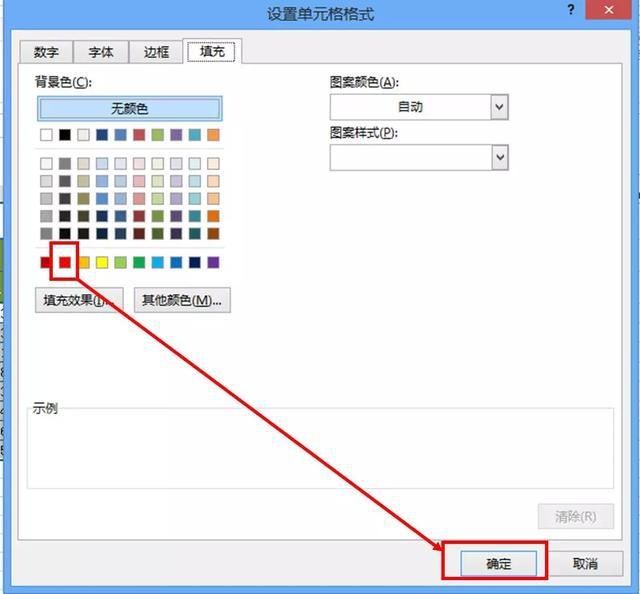Select sky blue swatch in standard colors row
The image size is (640, 594).
(x=158, y=262)
